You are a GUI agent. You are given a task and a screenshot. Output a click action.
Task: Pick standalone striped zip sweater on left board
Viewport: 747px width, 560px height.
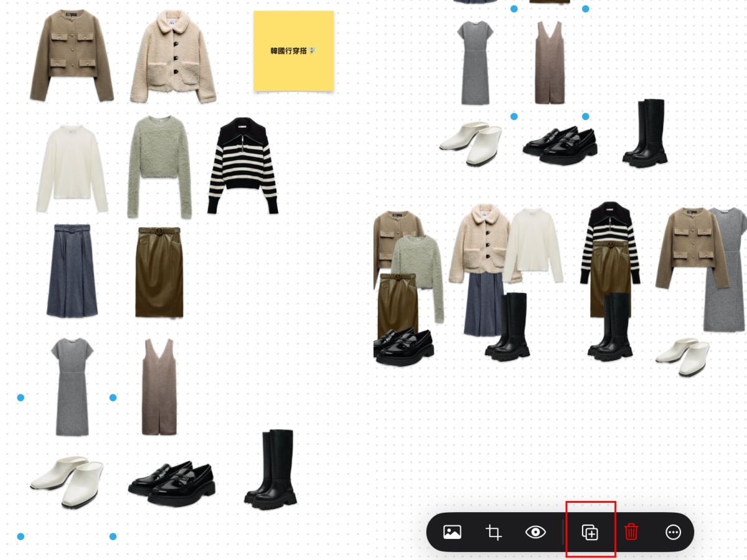click(243, 166)
